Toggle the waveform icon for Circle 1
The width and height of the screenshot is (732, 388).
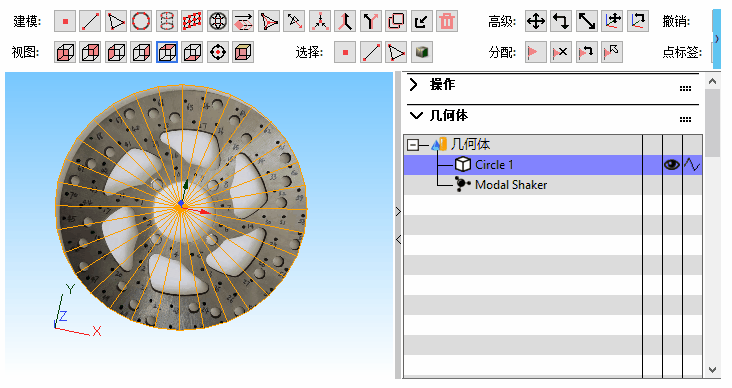pos(692,165)
